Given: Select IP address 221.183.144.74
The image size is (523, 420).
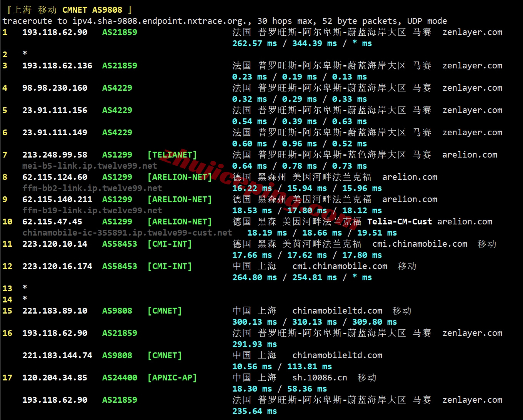Looking at the screenshot, I should pyautogui.click(x=57, y=355).
